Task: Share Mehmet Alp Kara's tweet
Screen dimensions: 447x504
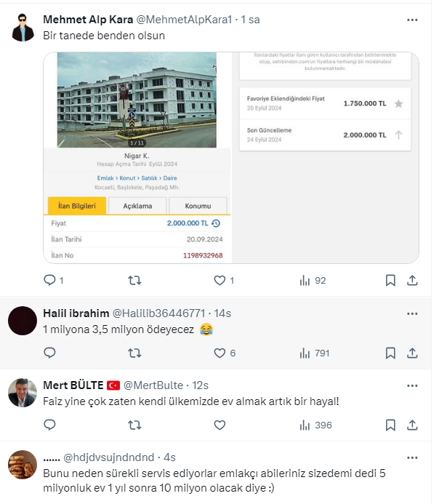Action: (x=412, y=280)
